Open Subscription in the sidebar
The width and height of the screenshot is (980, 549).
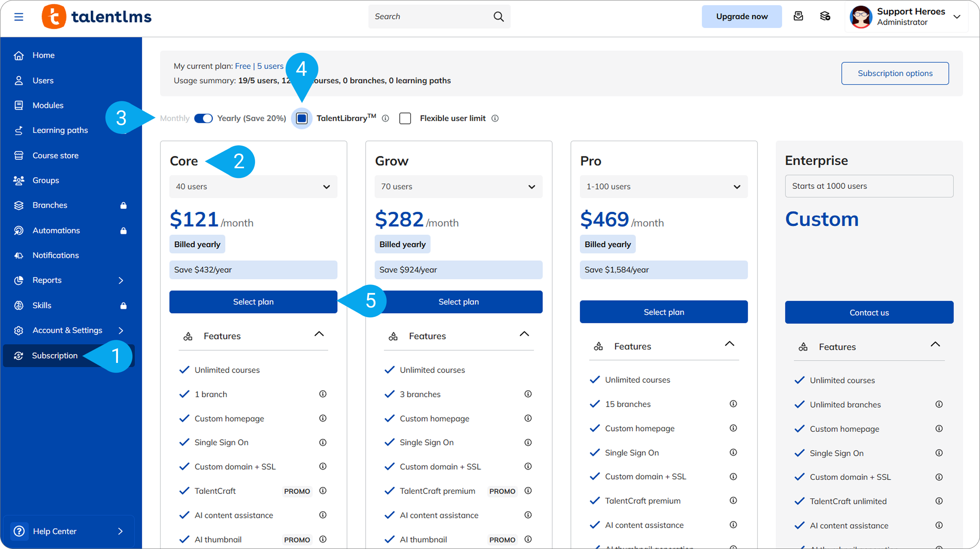pos(54,356)
